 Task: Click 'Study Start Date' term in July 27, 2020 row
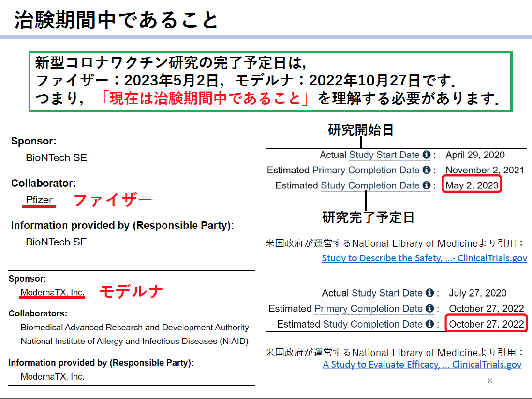387,293
